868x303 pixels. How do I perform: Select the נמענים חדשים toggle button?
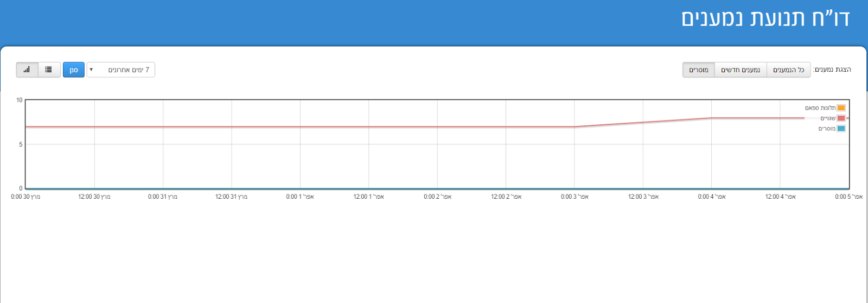pos(740,70)
